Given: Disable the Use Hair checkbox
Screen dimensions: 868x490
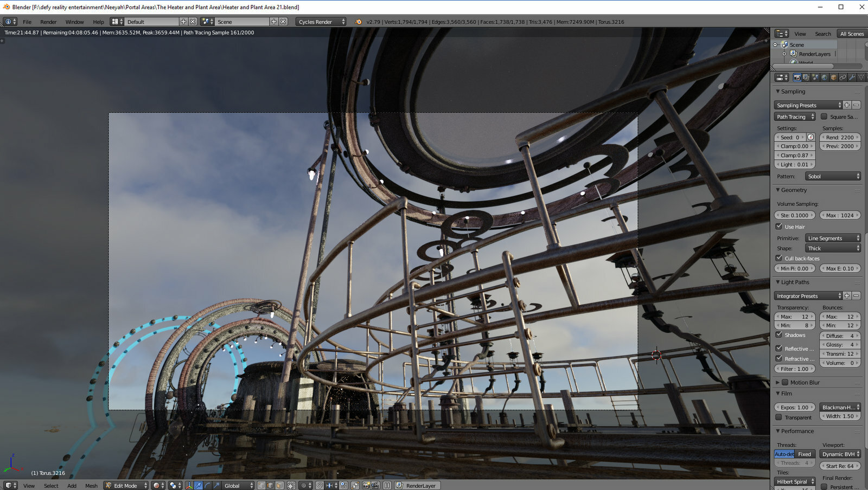Looking at the screenshot, I should pyautogui.click(x=779, y=227).
